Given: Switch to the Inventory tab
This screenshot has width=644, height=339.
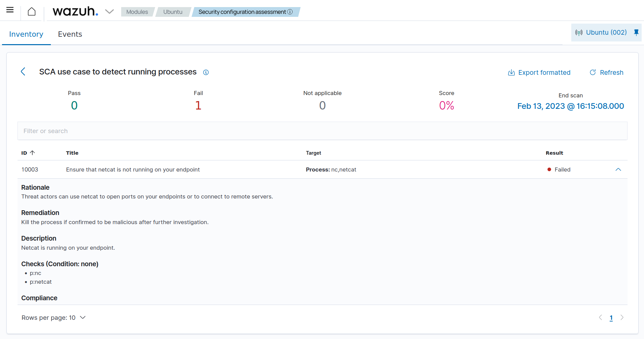Looking at the screenshot, I should click(x=26, y=34).
